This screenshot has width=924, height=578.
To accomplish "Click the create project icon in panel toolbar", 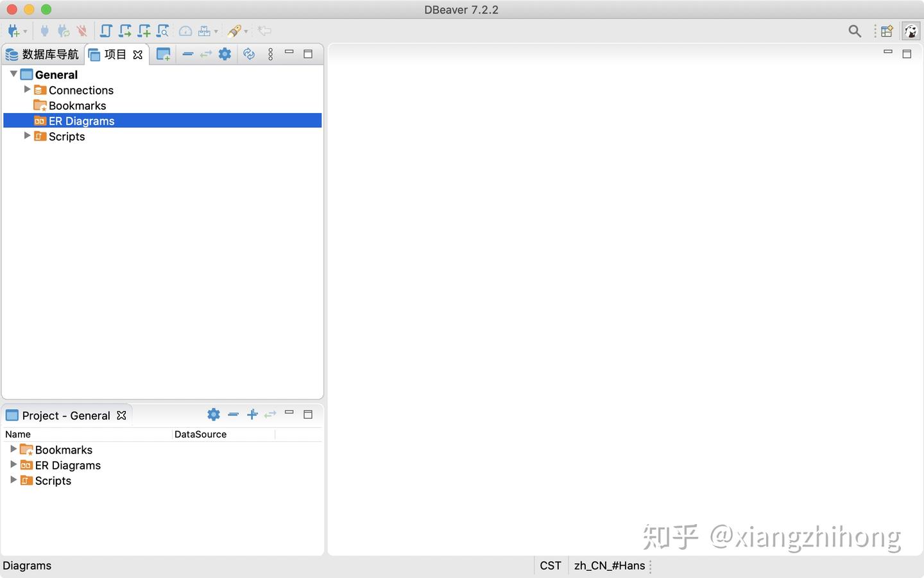I will pos(164,55).
